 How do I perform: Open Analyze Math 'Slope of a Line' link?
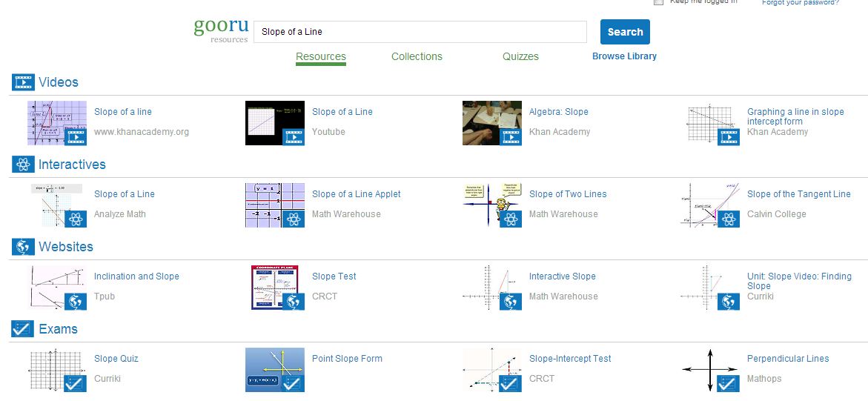(125, 194)
